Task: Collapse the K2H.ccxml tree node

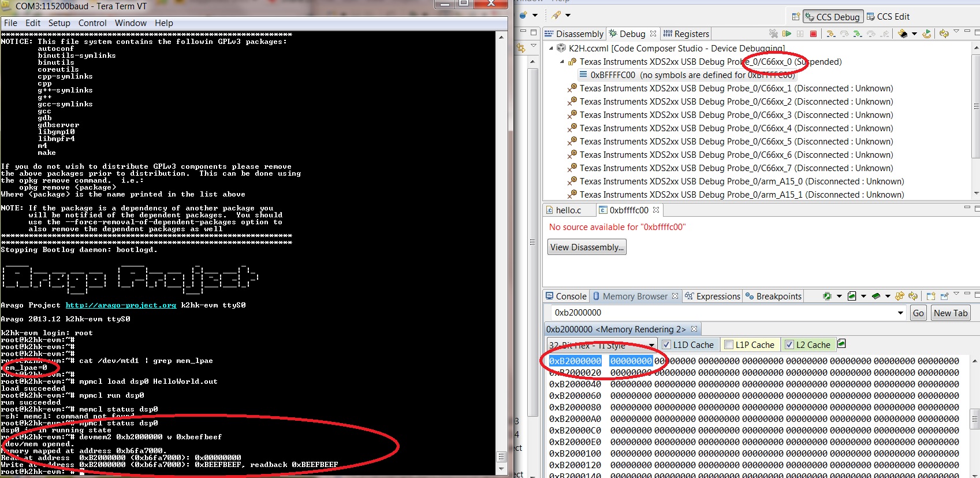Action: pyautogui.click(x=550, y=49)
